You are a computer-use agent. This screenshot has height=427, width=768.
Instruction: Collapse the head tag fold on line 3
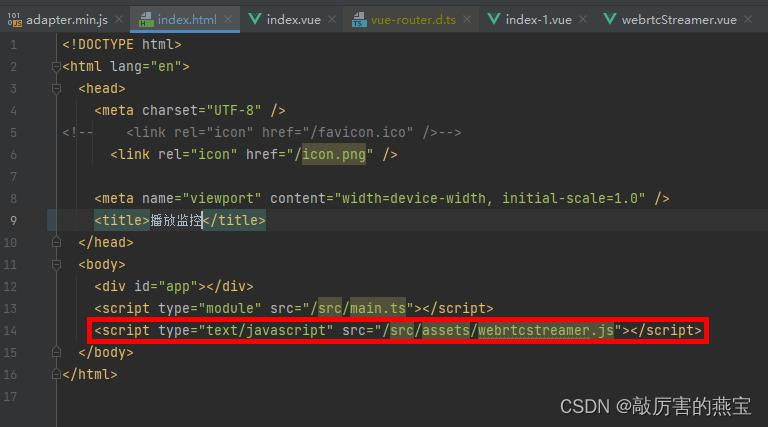click(56, 89)
